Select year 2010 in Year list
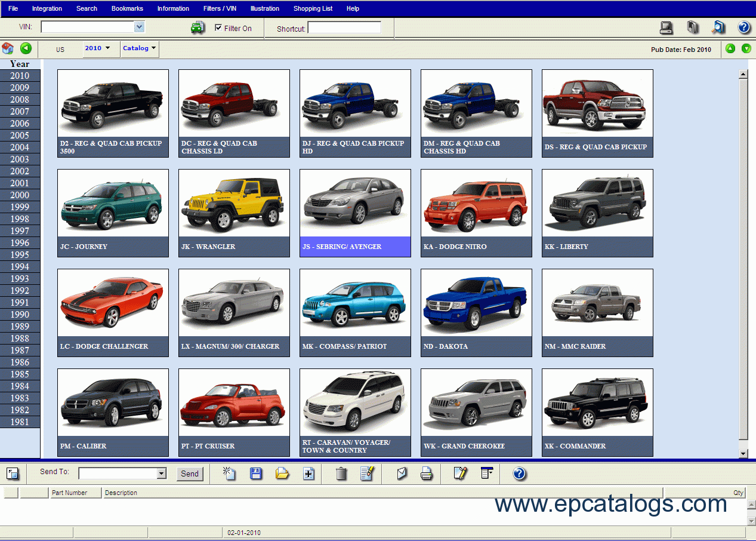The height and width of the screenshot is (541, 756). [x=20, y=75]
